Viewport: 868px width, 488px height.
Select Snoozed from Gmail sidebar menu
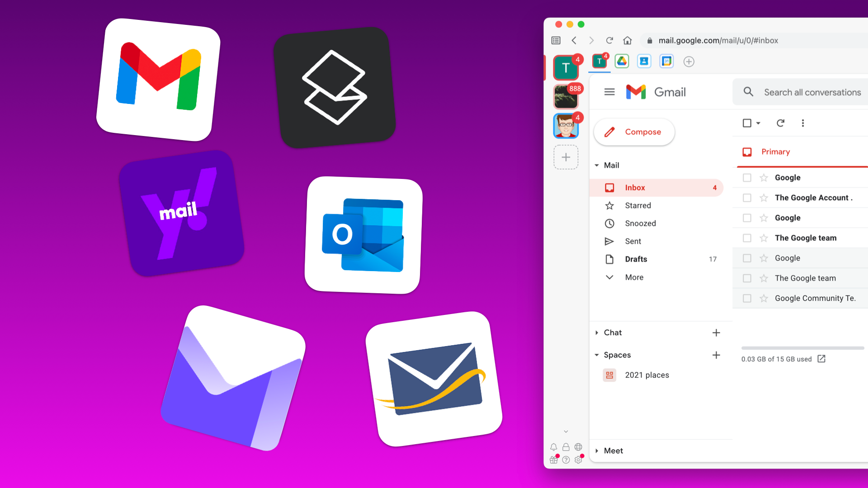pos(640,223)
